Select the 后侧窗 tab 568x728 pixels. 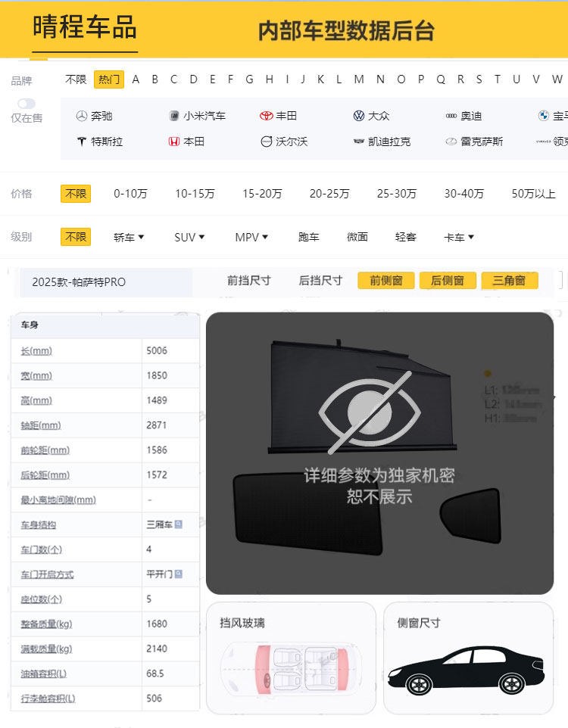point(448,281)
